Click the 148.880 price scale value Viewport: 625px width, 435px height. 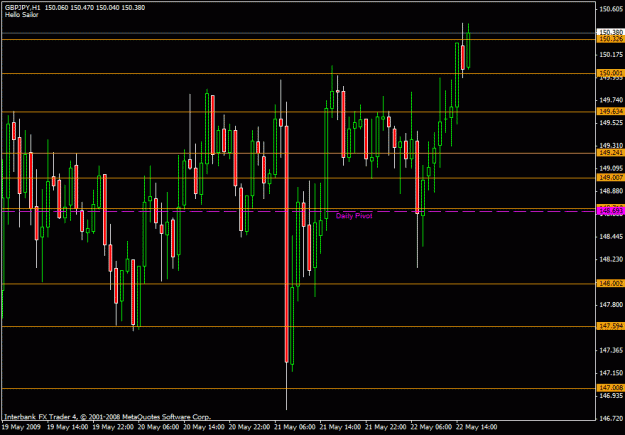click(611, 191)
